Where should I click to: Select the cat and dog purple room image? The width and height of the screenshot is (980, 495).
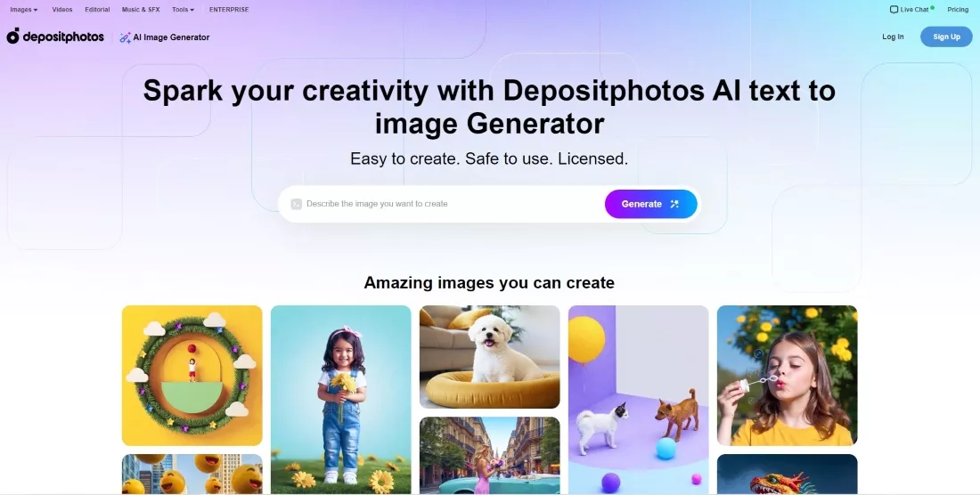(x=638, y=400)
